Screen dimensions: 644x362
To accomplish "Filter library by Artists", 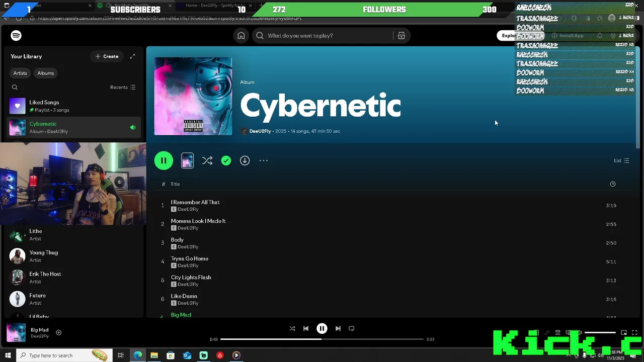I will [x=20, y=73].
